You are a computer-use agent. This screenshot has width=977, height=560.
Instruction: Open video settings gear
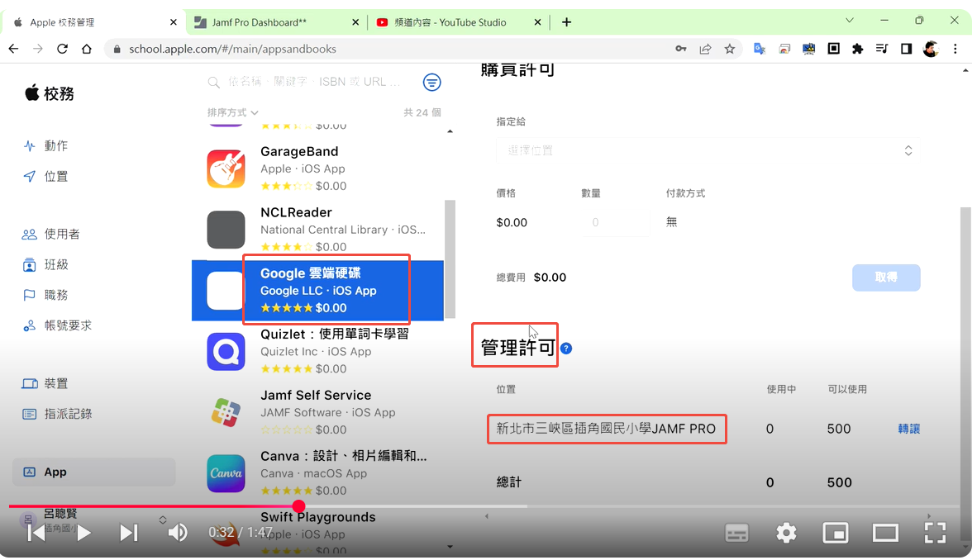point(786,534)
